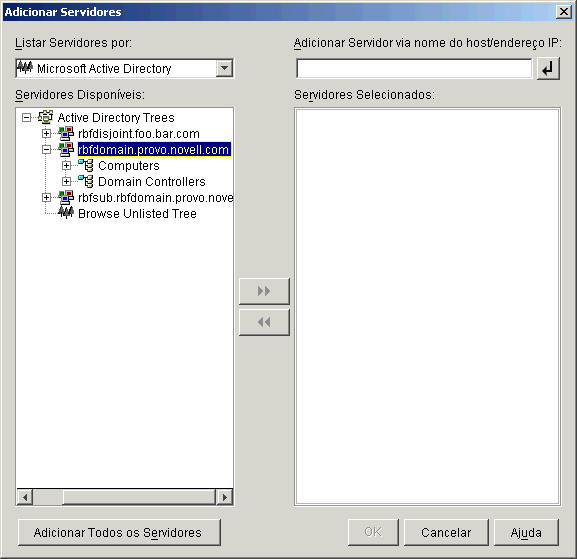
Task: Click the horizontal scrollbar right arrow
Action: click(x=224, y=497)
